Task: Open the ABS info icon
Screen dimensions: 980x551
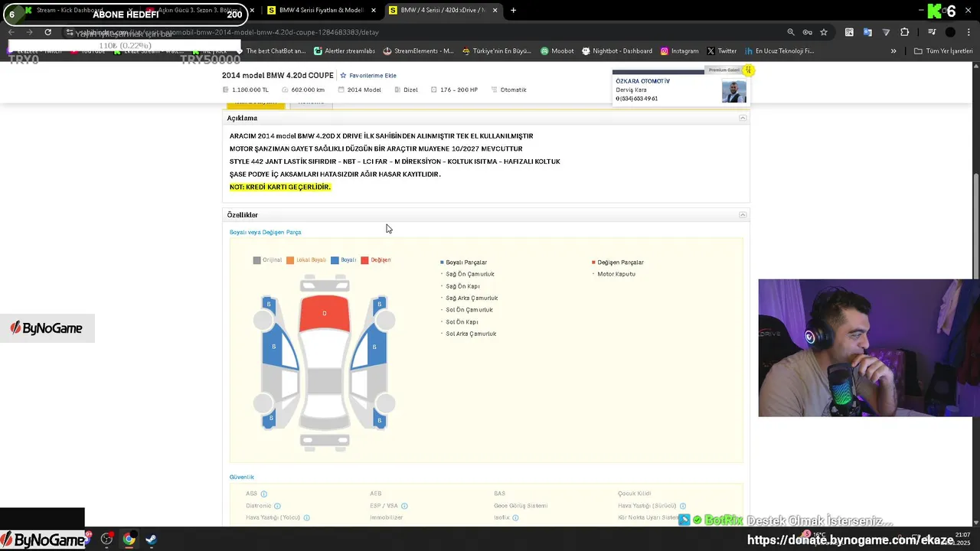Action: click(264, 494)
